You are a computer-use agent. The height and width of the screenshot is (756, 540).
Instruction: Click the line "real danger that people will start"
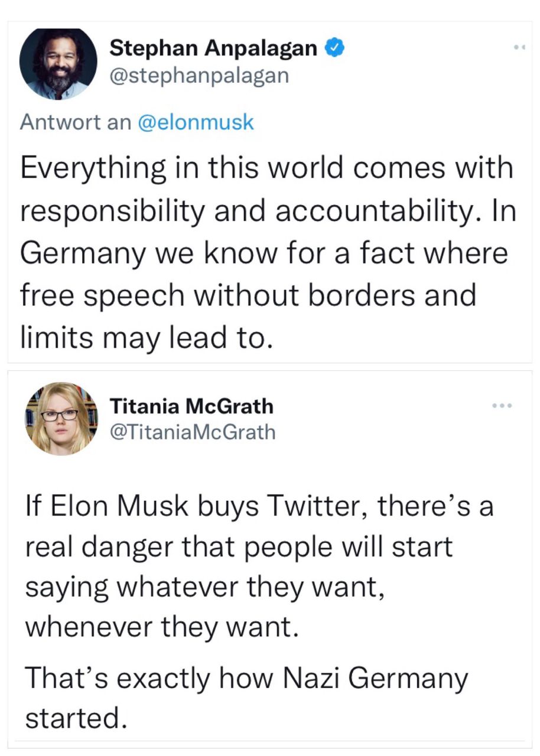pos(239,546)
